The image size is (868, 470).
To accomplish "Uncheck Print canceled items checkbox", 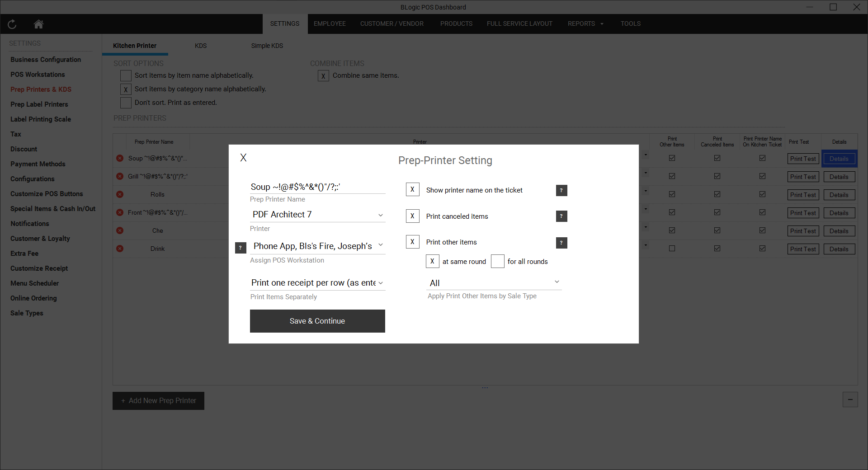I will point(412,216).
